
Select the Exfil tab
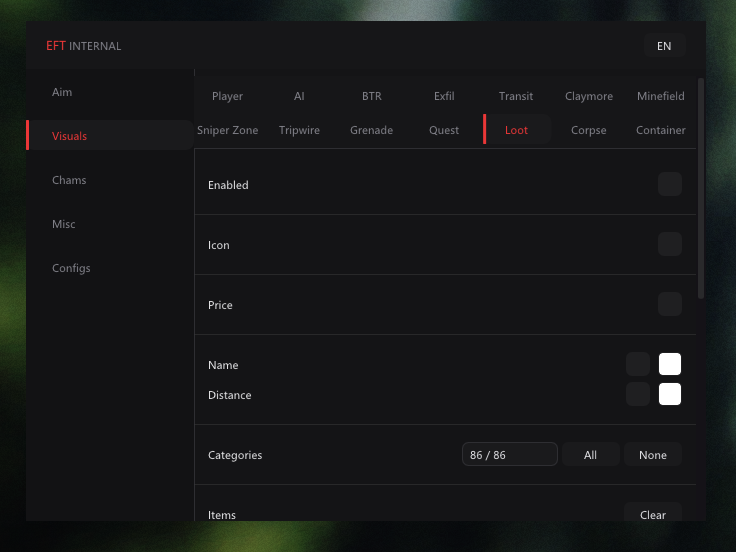pyautogui.click(x=444, y=96)
